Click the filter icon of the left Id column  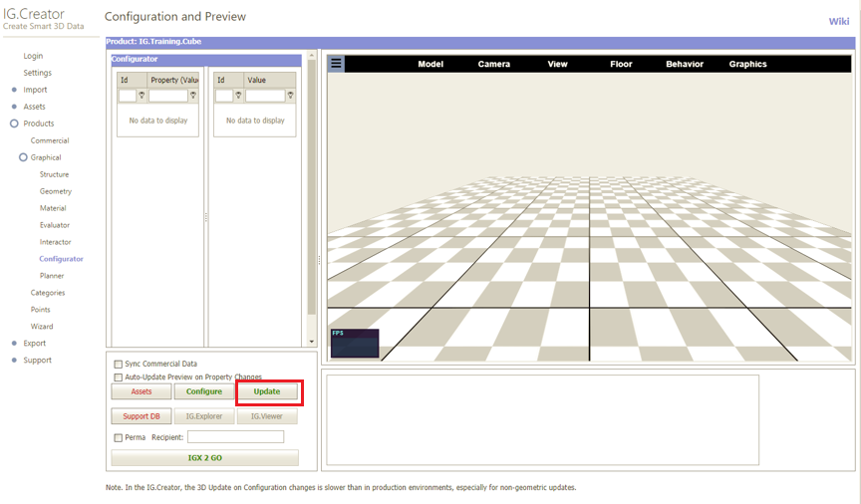(142, 97)
